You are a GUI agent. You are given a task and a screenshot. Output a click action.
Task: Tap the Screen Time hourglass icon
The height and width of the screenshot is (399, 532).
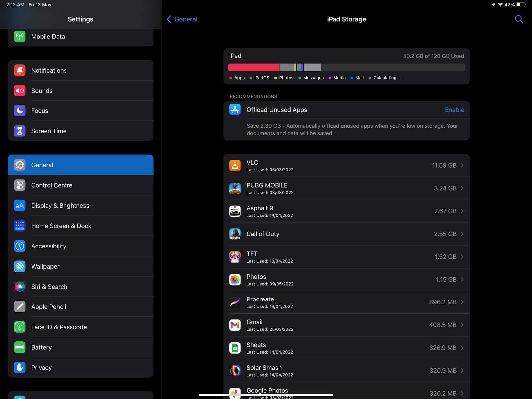coord(20,131)
